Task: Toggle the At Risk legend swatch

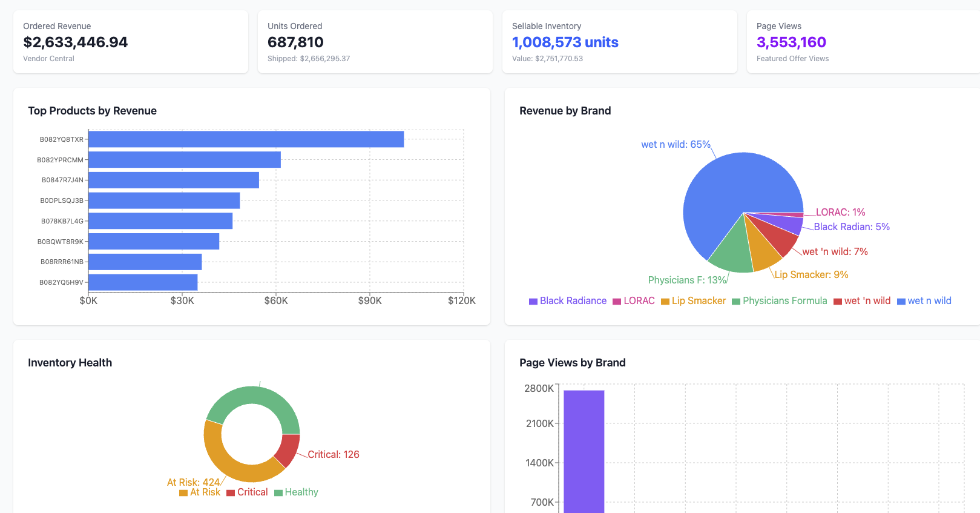Action: point(183,493)
